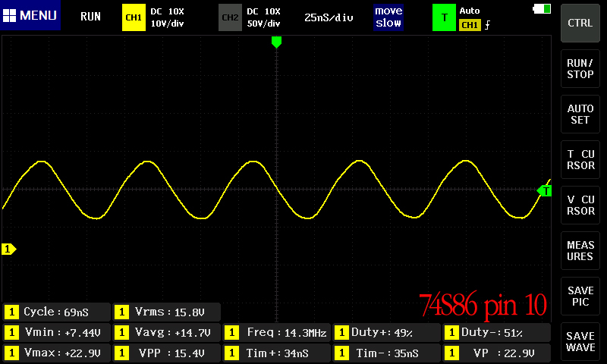Click channel 1 badge beside Vrms

point(121,312)
